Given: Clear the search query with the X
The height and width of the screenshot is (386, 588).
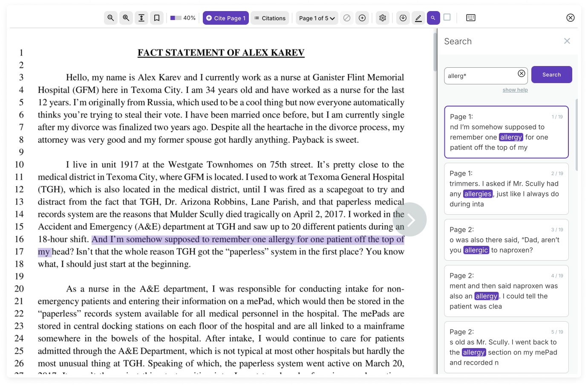Looking at the screenshot, I should [x=521, y=73].
